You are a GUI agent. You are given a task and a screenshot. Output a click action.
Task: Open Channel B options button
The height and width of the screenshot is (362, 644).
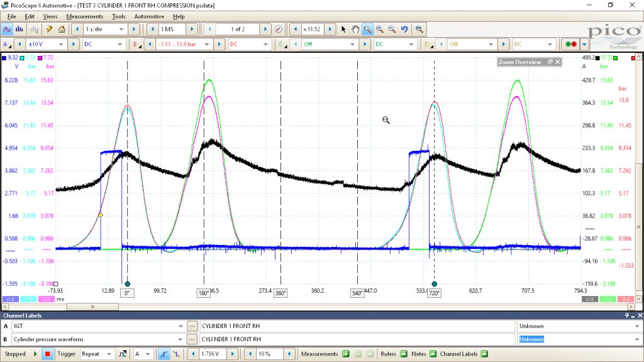click(136, 45)
